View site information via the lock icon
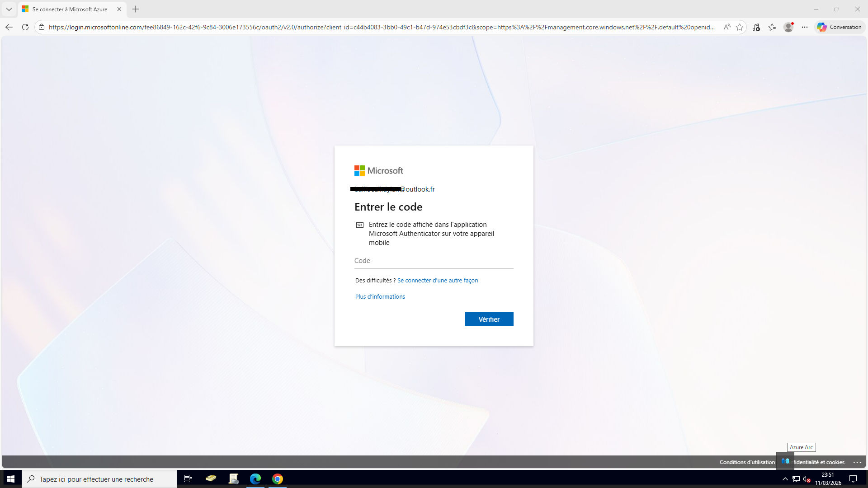This screenshot has width=868, height=488. click(42, 27)
